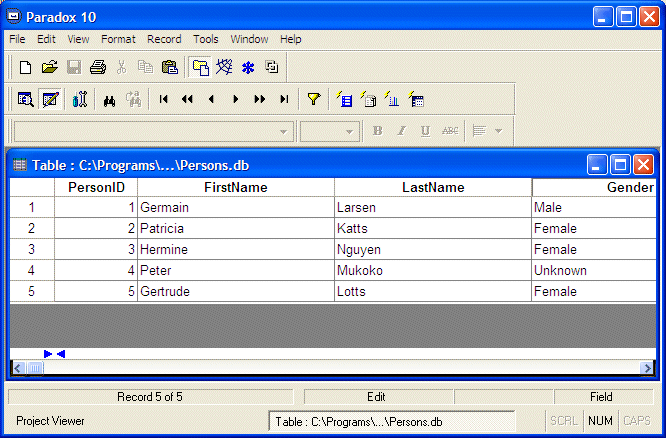Toggle Italic formatting button
Screen dimensions: 666x438
[401, 131]
